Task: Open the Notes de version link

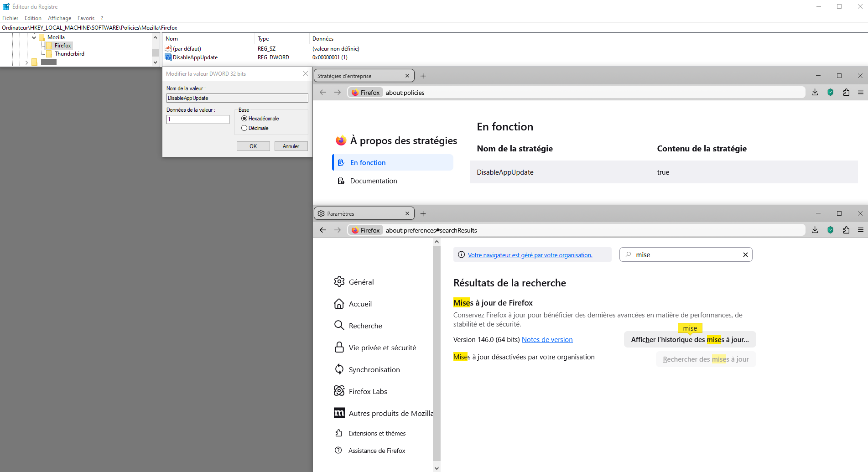Action: click(547, 340)
